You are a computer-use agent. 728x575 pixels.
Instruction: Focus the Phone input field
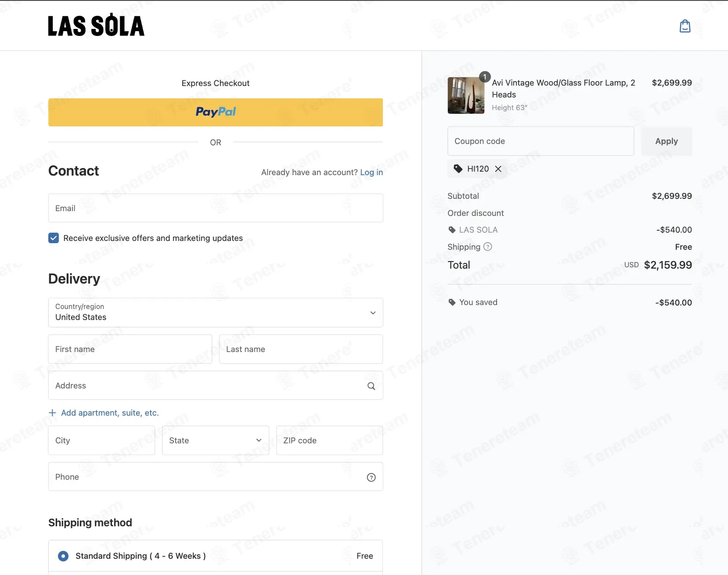click(216, 477)
